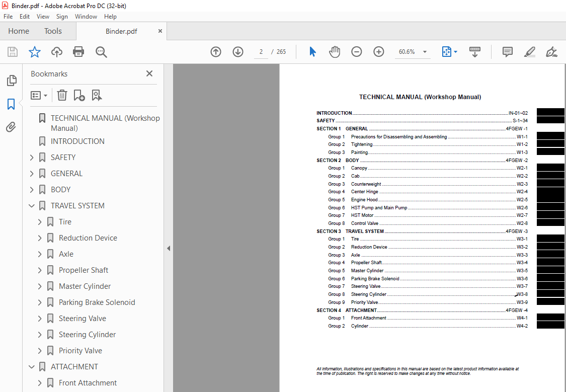Delete selected bookmark with trash icon

coord(62,95)
